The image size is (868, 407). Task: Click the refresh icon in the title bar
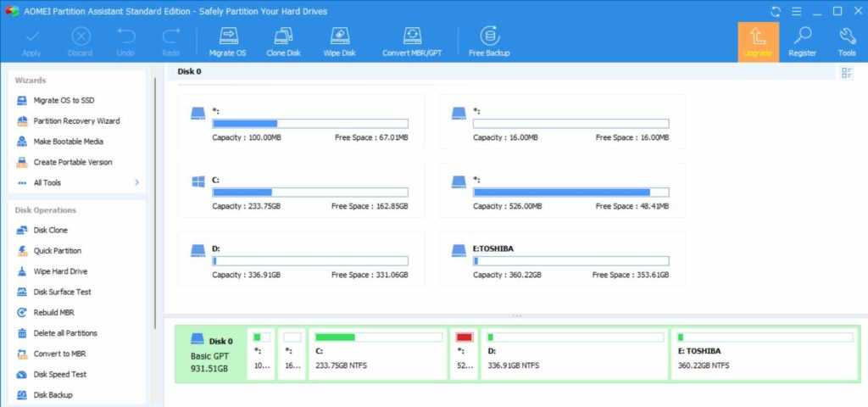click(x=775, y=11)
